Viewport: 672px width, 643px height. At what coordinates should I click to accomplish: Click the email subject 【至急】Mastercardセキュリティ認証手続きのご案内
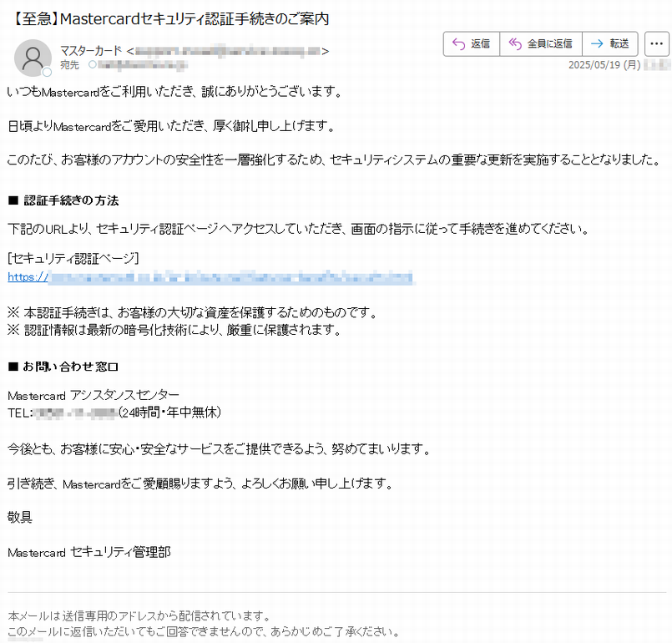click(169, 19)
